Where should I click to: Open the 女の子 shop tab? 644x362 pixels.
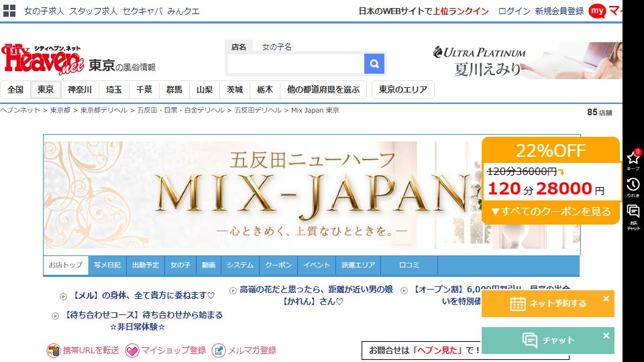pyautogui.click(x=180, y=265)
